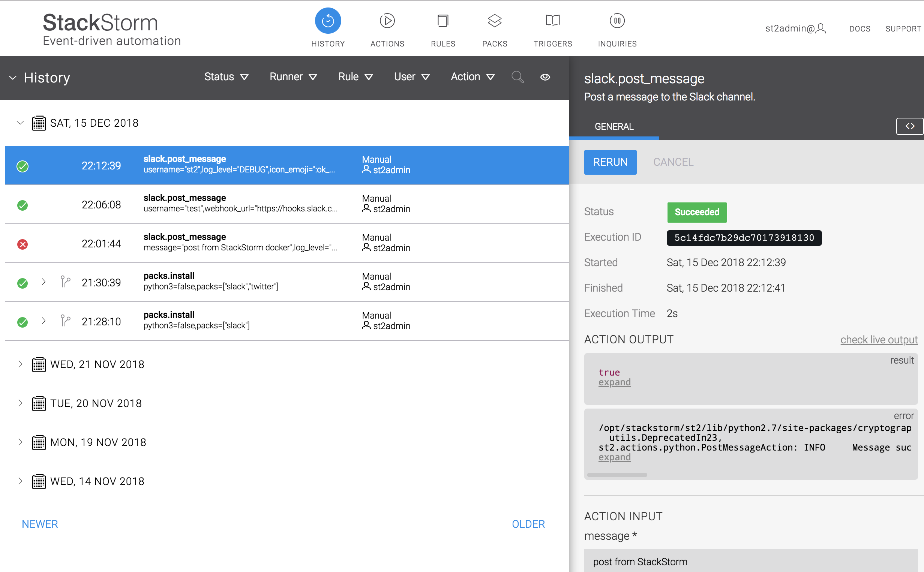Toggle the history view eye icon

[x=545, y=77]
